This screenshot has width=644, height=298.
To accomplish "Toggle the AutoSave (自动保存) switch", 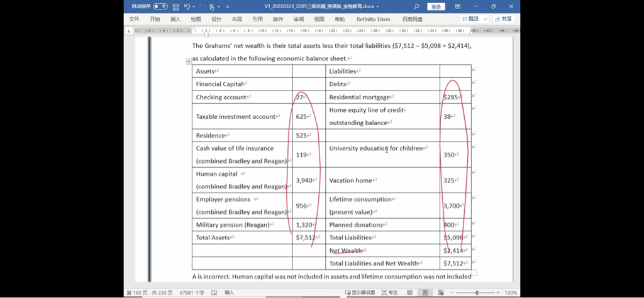I will tap(160, 6).
